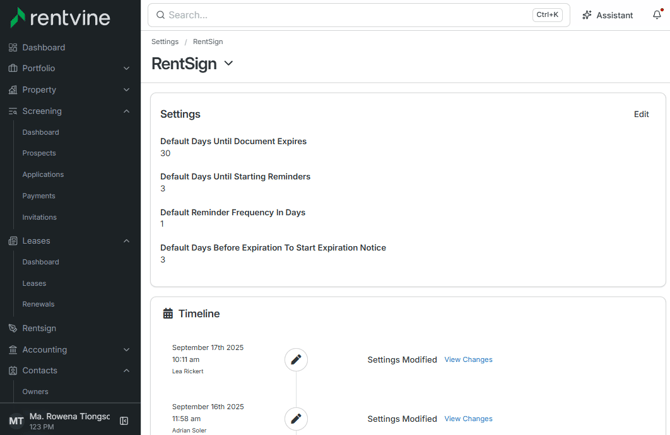The height and width of the screenshot is (435, 670).
Task: Open the Assistant button
Action: coord(607,15)
